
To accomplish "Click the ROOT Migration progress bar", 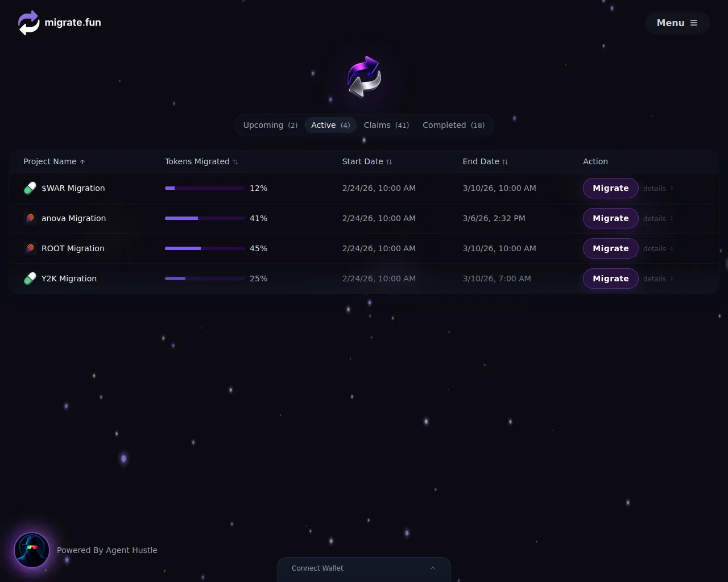I will pyautogui.click(x=205, y=248).
